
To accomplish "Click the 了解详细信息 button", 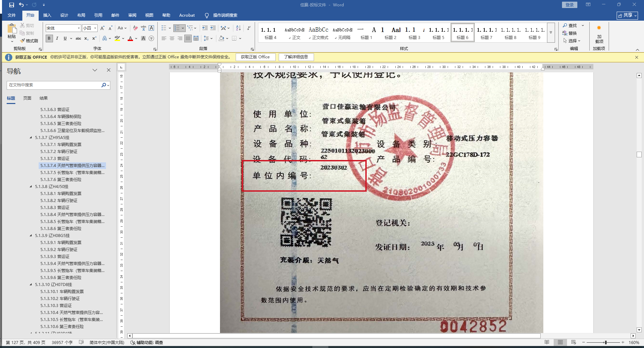I will point(296,57).
